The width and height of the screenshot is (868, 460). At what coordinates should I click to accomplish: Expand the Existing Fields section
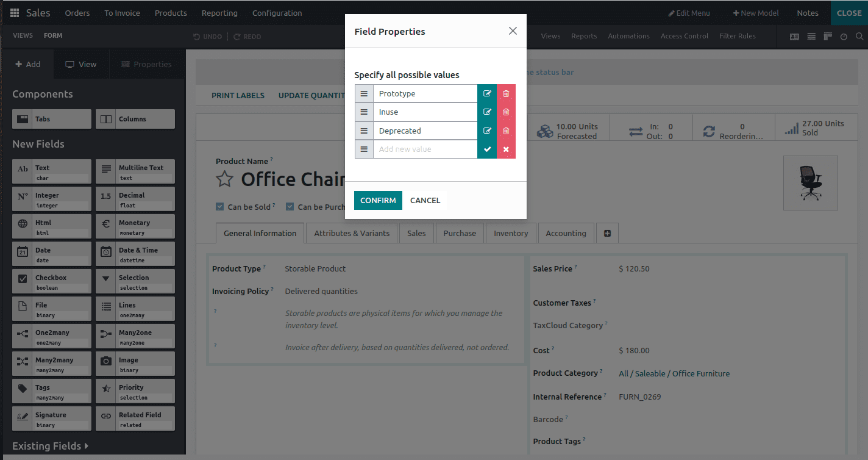point(50,446)
